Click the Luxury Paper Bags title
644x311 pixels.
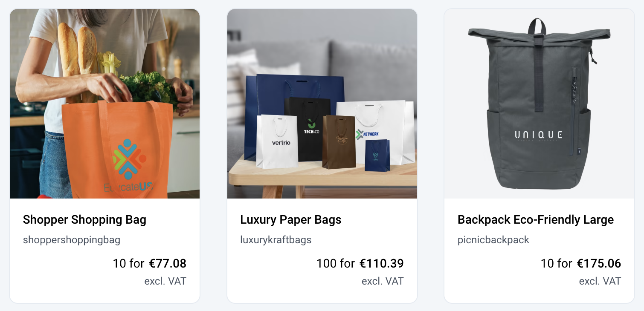[x=291, y=220]
